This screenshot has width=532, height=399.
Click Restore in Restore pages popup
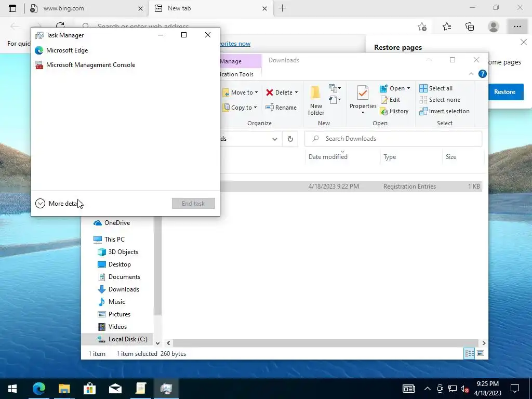click(504, 92)
